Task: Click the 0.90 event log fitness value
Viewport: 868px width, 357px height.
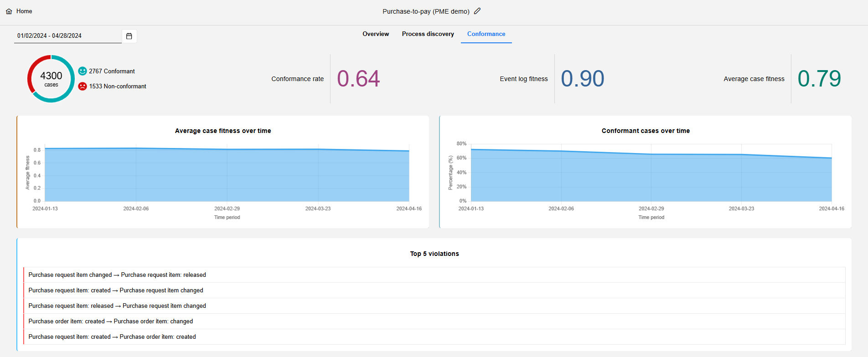Action: tap(582, 79)
